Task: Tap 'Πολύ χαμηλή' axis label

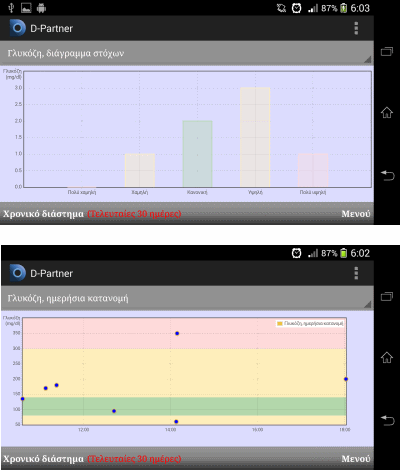Action: coord(82,192)
